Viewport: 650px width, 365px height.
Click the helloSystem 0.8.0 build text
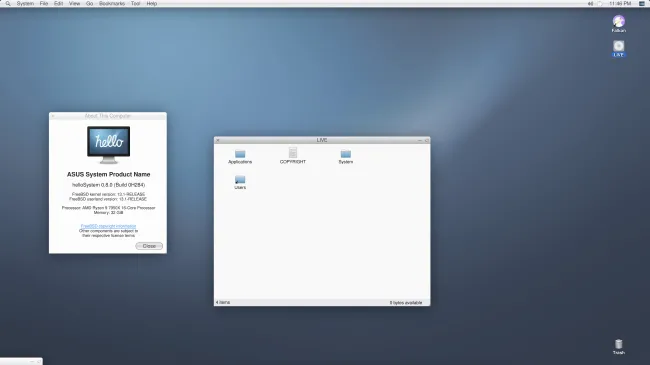(109, 185)
